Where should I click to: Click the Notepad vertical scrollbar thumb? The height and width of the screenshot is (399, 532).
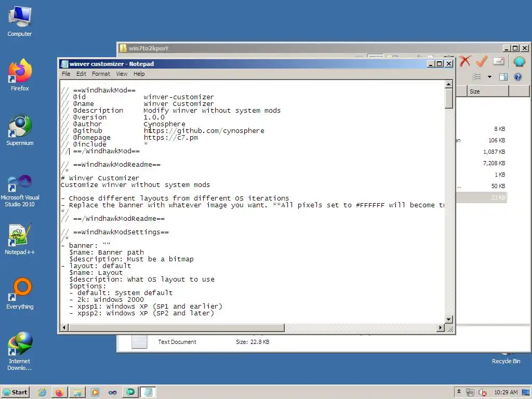tap(448, 98)
